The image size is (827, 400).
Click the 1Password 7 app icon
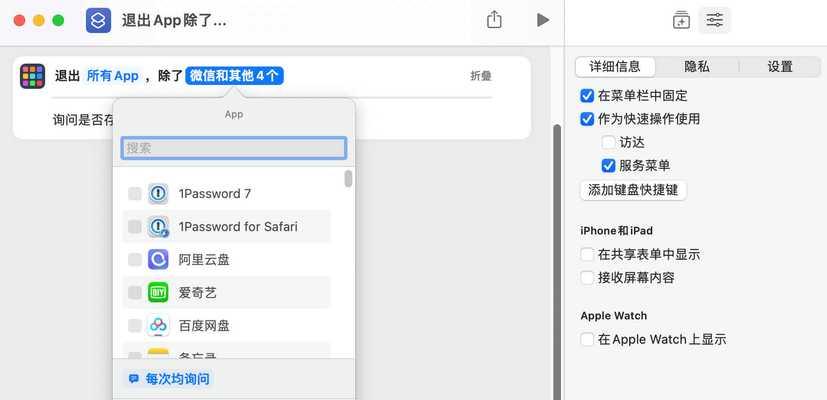pos(158,194)
